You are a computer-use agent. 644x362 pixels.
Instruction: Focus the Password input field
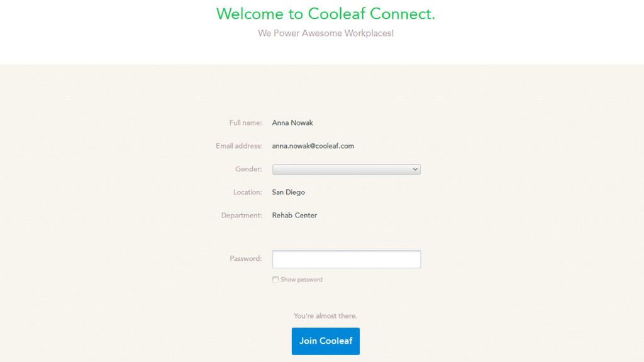point(347,259)
